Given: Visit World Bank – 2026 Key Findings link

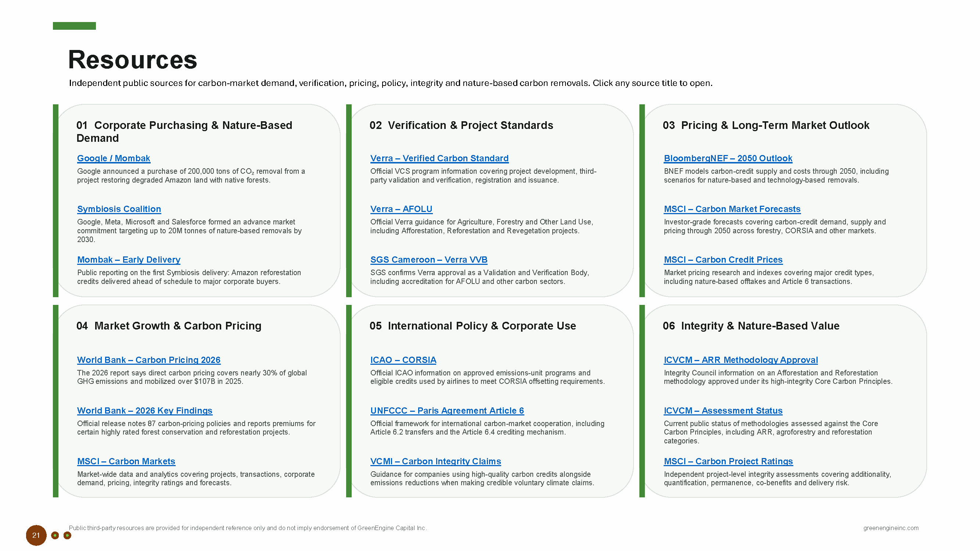Looking at the screenshot, I should (144, 411).
